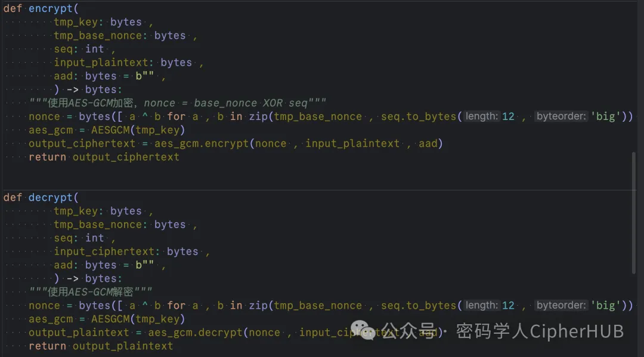Click the 'length:' inlay hint inside encrypt
The image size is (644, 357).
point(482,116)
